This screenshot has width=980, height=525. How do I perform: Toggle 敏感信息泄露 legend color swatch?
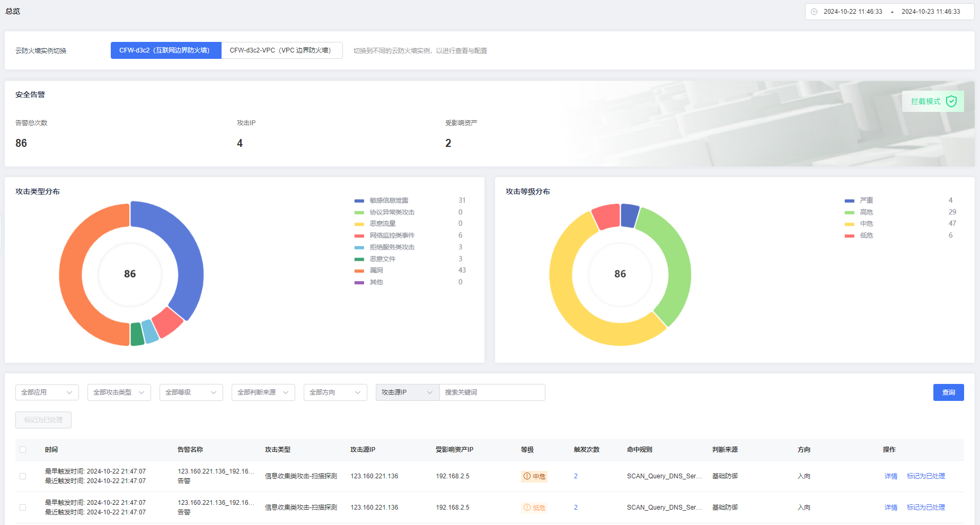(359, 201)
